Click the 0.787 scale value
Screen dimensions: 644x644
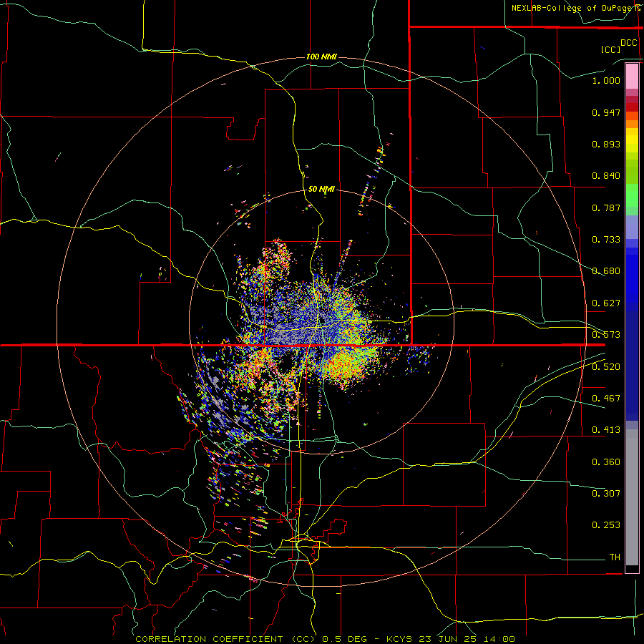coord(606,208)
